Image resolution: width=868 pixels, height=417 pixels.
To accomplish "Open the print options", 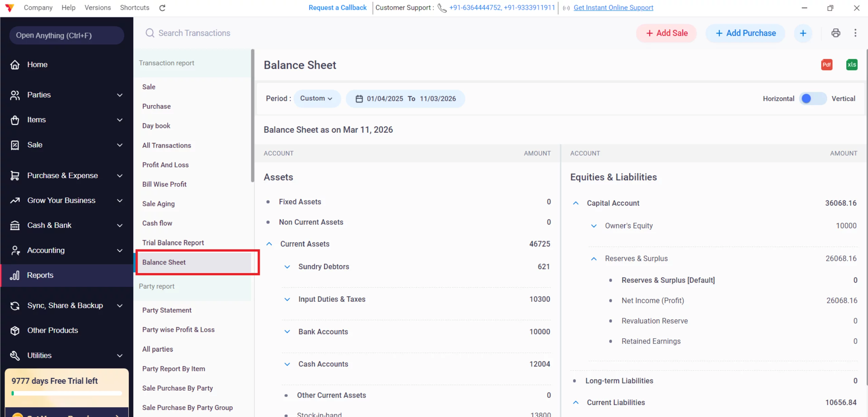I will coord(836,33).
